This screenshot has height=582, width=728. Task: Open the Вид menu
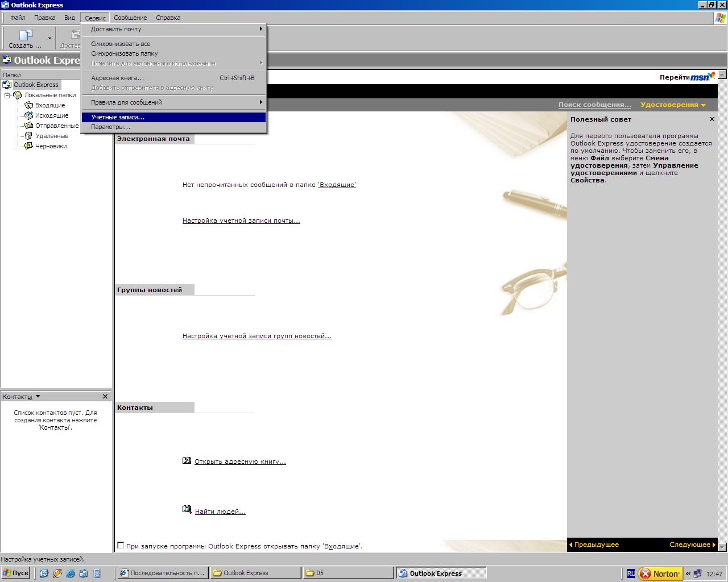pos(69,18)
